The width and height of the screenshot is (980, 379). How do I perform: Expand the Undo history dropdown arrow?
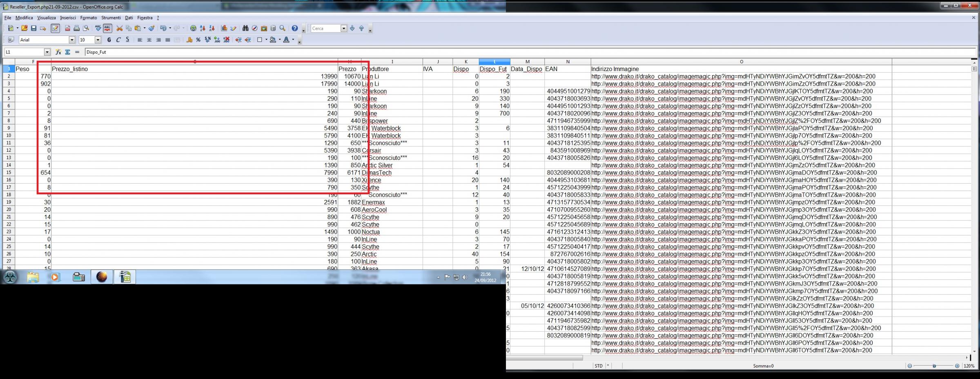[170, 28]
